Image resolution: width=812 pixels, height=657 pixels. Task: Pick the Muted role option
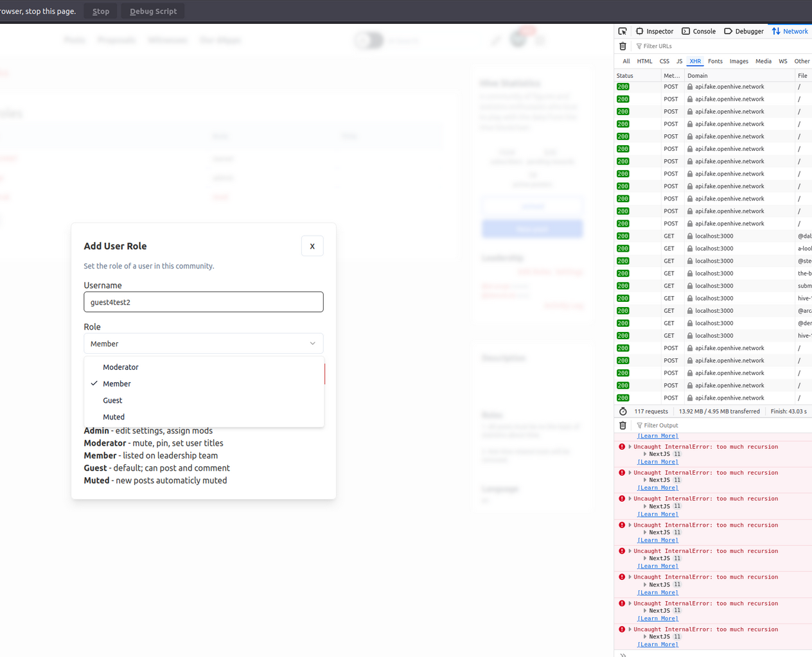[x=114, y=417]
